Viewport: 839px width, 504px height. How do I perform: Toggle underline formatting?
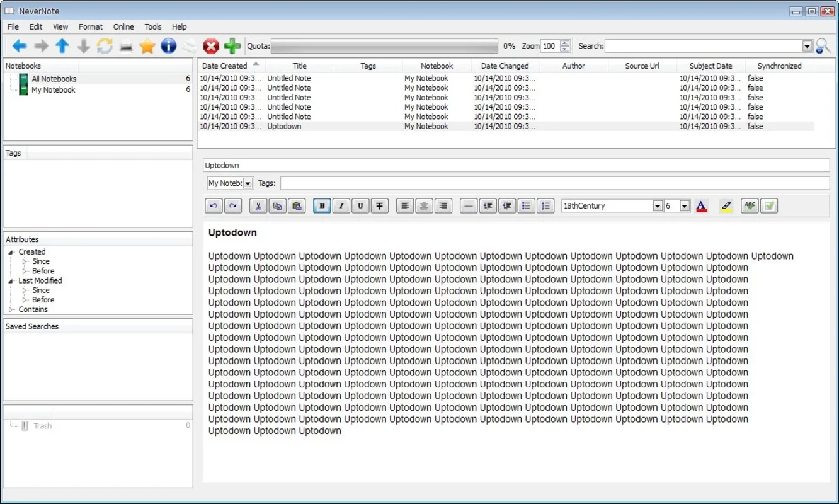pyautogui.click(x=360, y=205)
